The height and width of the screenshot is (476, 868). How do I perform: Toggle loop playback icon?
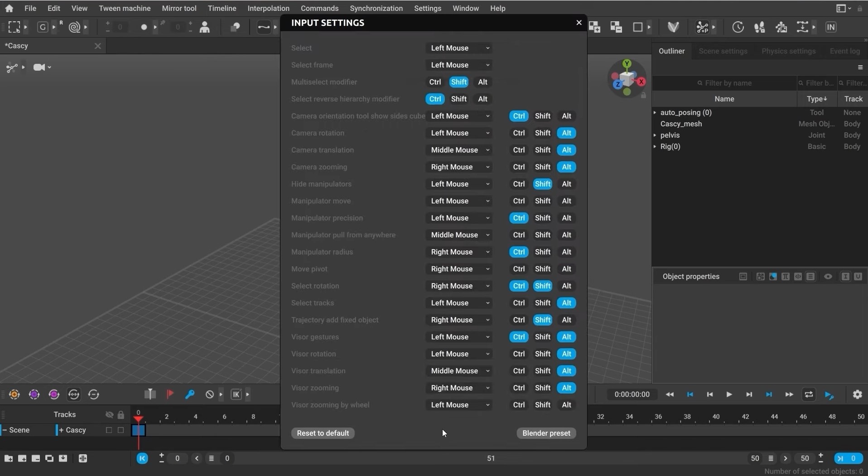click(809, 394)
